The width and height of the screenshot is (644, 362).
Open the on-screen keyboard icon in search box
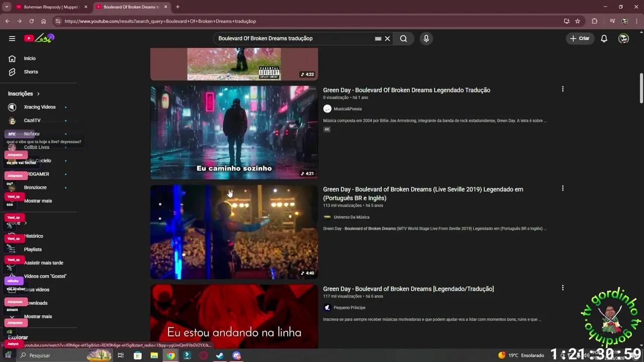pyautogui.click(x=378, y=38)
